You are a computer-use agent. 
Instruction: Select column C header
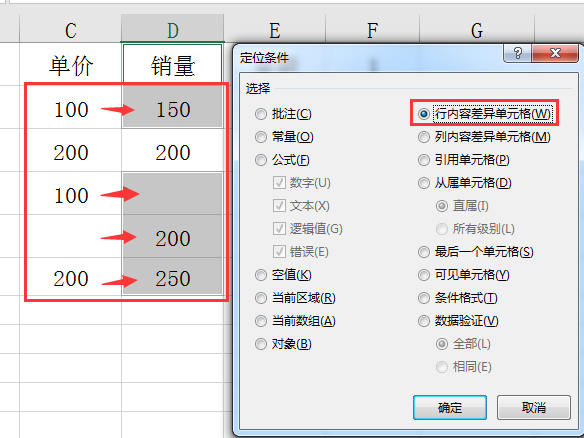click(70, 29)
